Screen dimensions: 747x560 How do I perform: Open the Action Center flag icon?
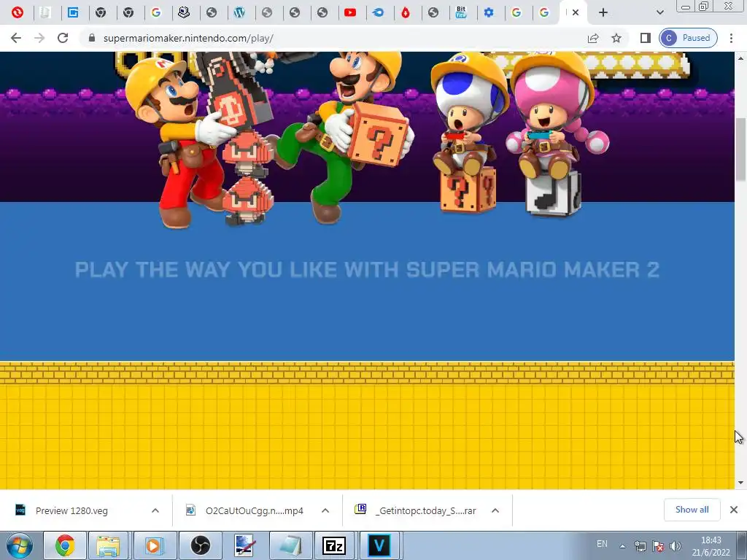658,546
